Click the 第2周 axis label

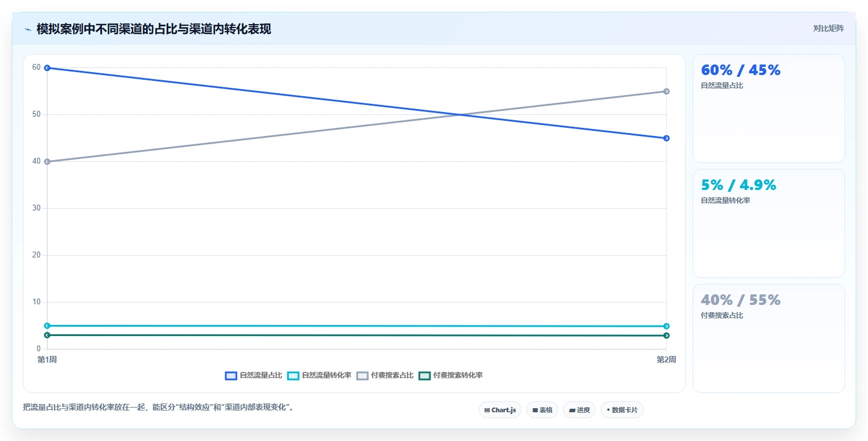point(666,359)
